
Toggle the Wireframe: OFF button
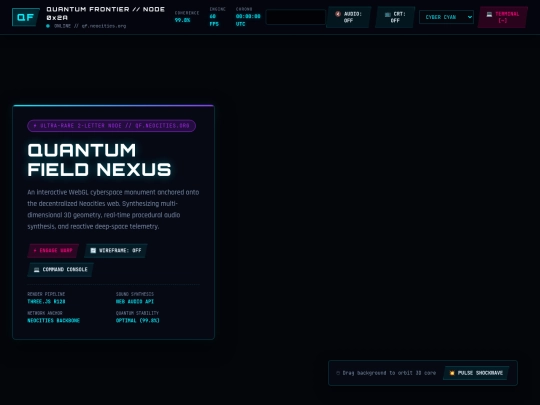(x=116, y=250)
